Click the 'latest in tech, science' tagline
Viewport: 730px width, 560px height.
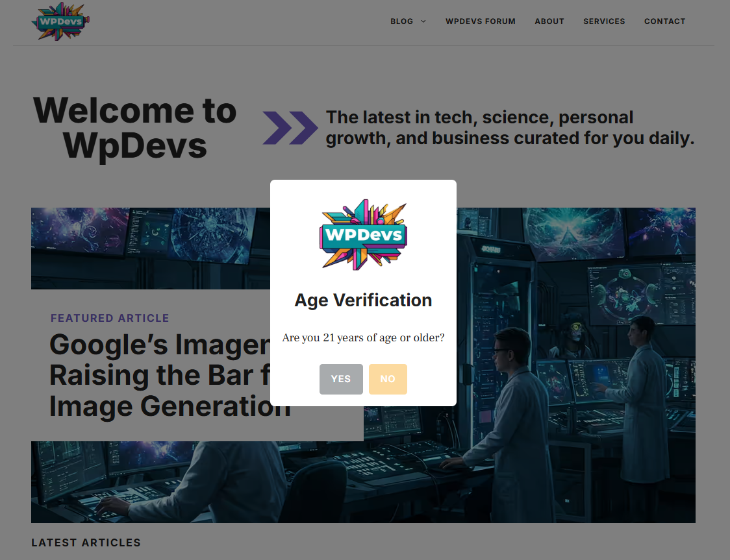(x=510, y=128)
